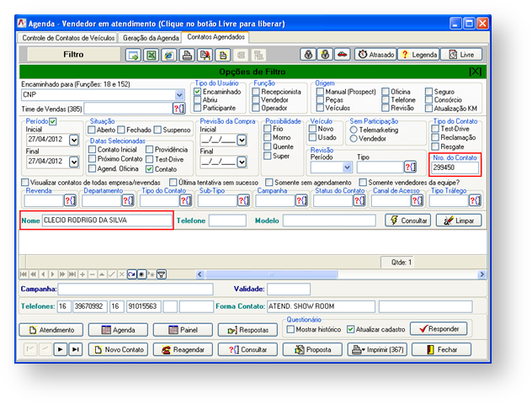532x404 pixels.
Task: Open lookup icon next to Departamento field
Action: point(128,200)
